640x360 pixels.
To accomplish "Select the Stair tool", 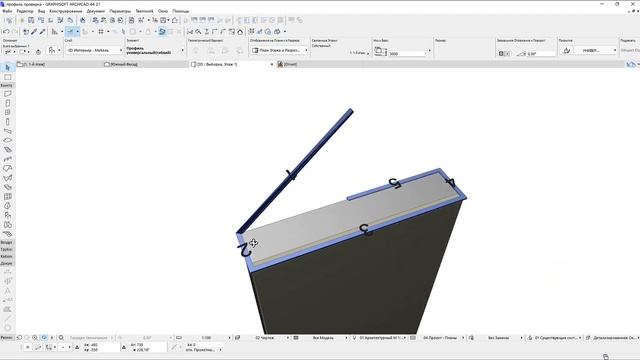I will (x=7, y=150).
